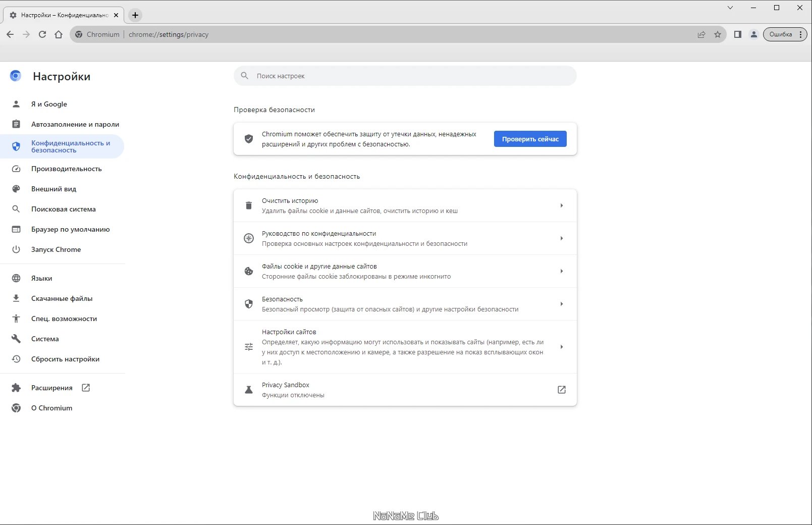This screenshot has width=812, height=525.
Task: Select the globe icon next to Языки
Action: 16,278
